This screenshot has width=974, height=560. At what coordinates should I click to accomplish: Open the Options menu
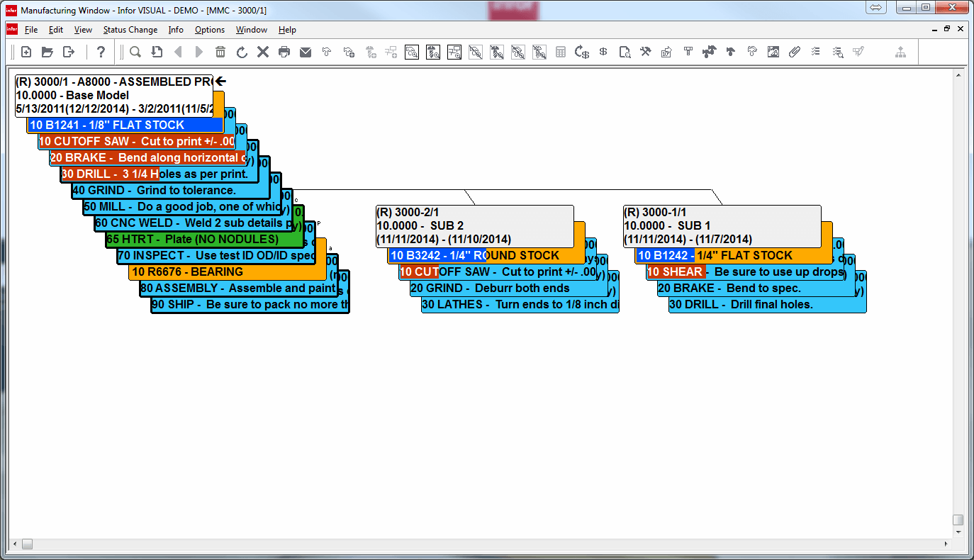coord(210,30)
